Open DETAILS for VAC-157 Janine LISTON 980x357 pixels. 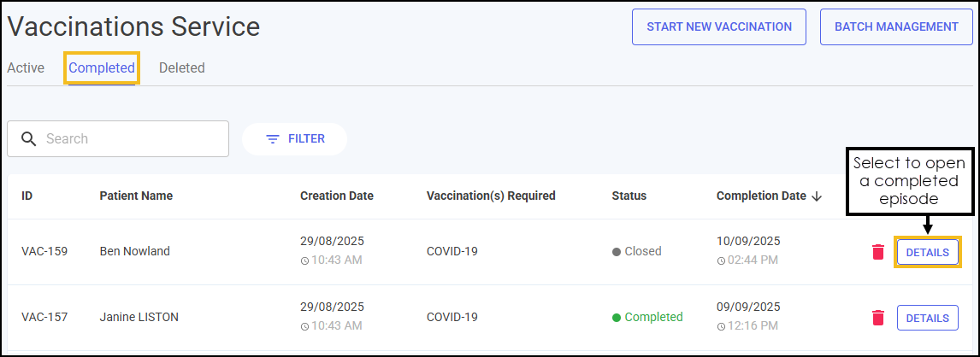click(928, 318)
